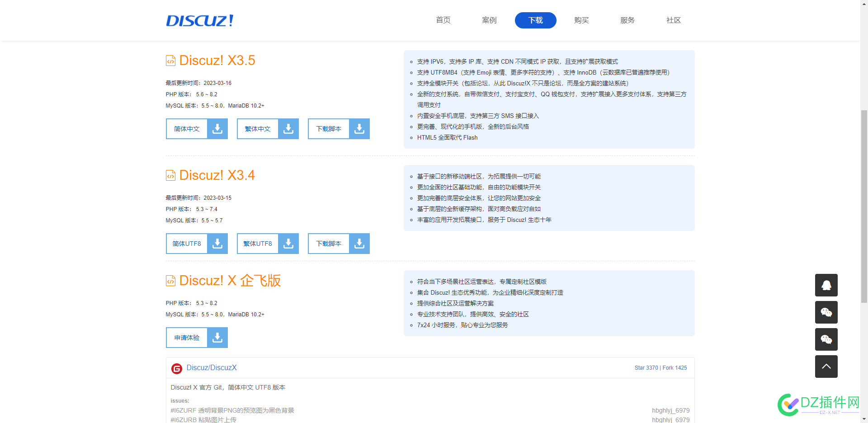
Task: Click the scrollbar down arrow
Action: coord(864,419)
